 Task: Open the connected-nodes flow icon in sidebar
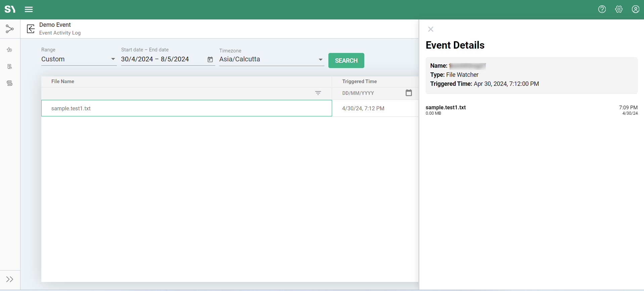pos(10,29)
